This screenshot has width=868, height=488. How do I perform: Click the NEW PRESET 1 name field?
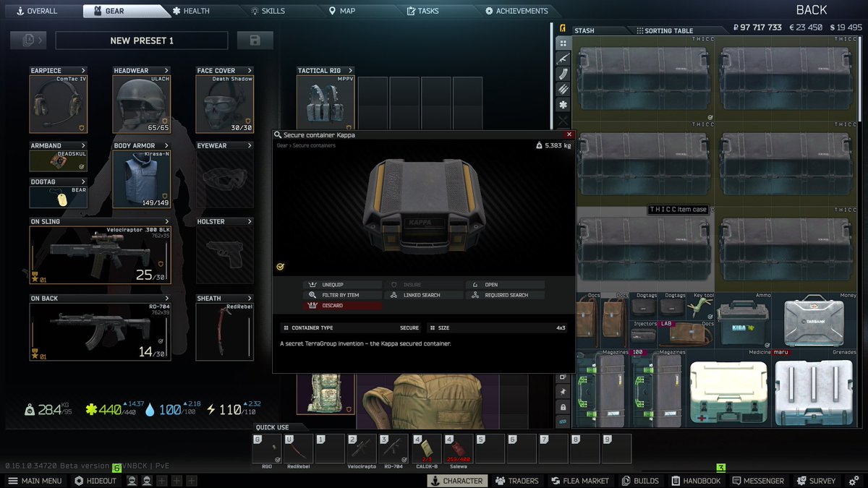point(142,40)
